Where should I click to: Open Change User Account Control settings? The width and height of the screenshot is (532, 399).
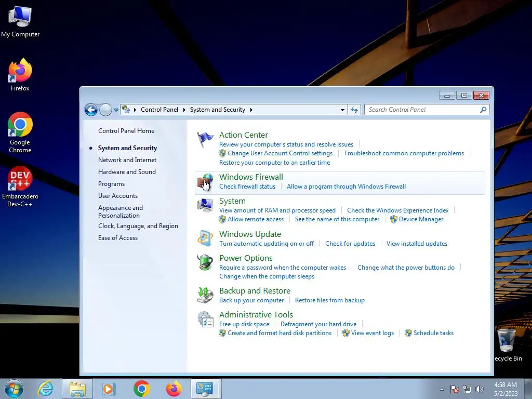click(280, 153)
